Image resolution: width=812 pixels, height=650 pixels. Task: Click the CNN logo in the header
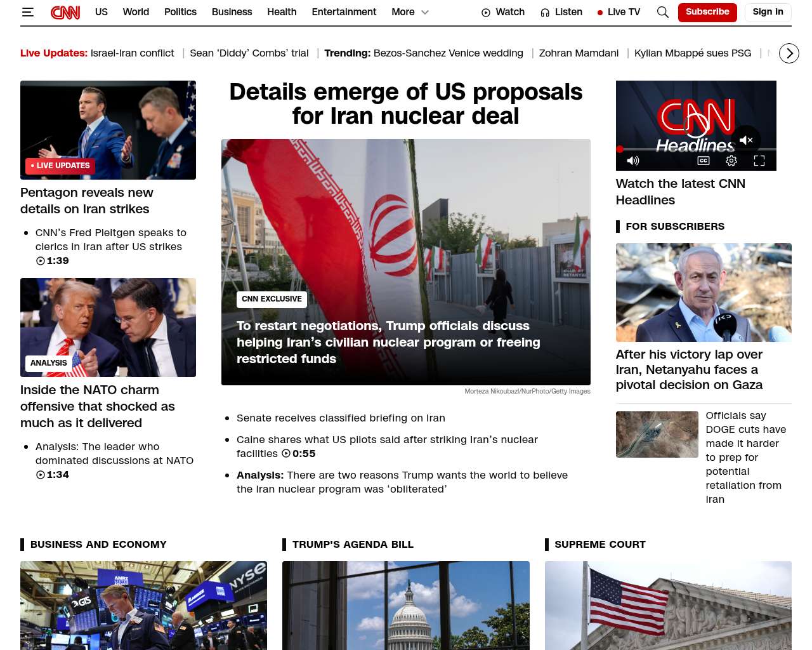(x=65, y=12)
